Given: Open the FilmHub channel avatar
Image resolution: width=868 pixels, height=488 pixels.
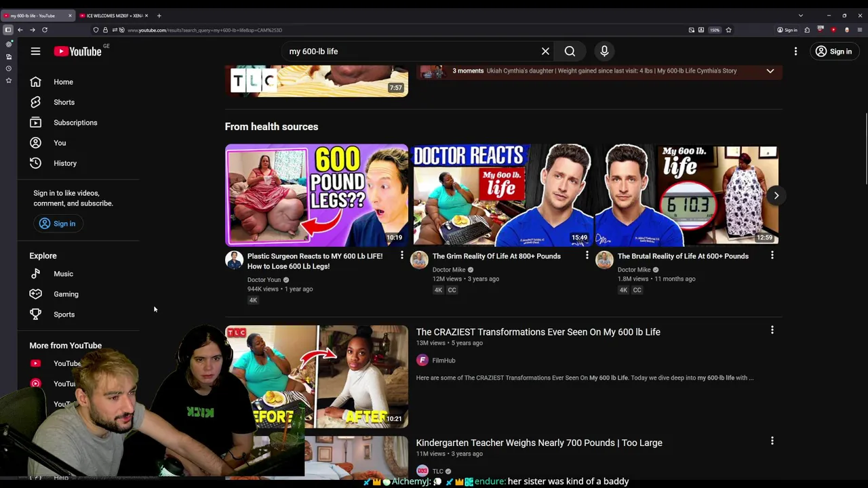Looking at the screenshot, I should 422,361.
